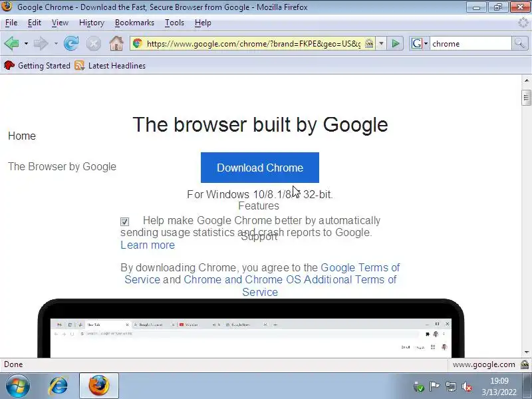Screen dimensions: 532x399
Task: Click the Latest Headlines RSS feed icon
Action: (x=79, y=65)
